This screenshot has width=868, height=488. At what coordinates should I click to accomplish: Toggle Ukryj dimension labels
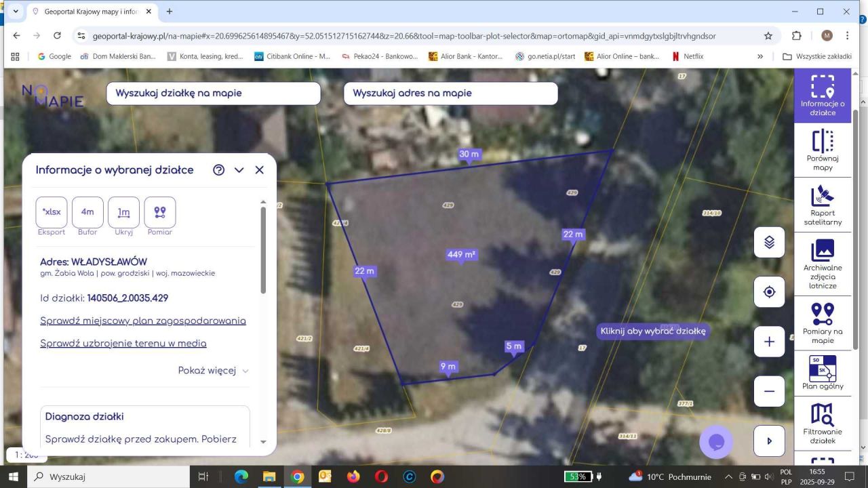123,212
